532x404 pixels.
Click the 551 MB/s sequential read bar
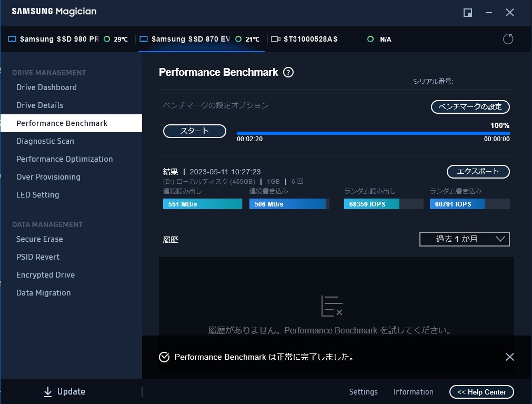tap(203, 204)
